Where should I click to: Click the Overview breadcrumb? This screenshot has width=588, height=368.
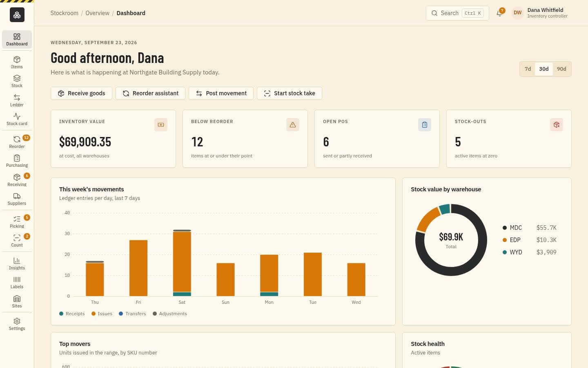tap(97, 13)
